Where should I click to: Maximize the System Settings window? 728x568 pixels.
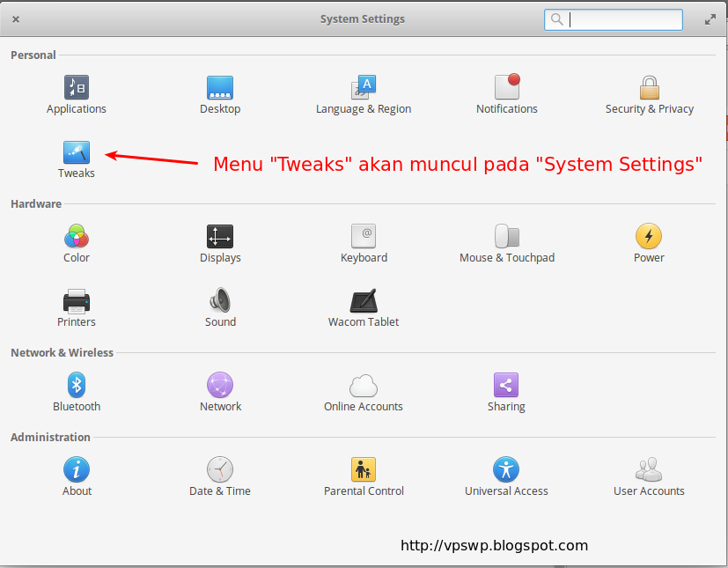click(x=710, y=19)
